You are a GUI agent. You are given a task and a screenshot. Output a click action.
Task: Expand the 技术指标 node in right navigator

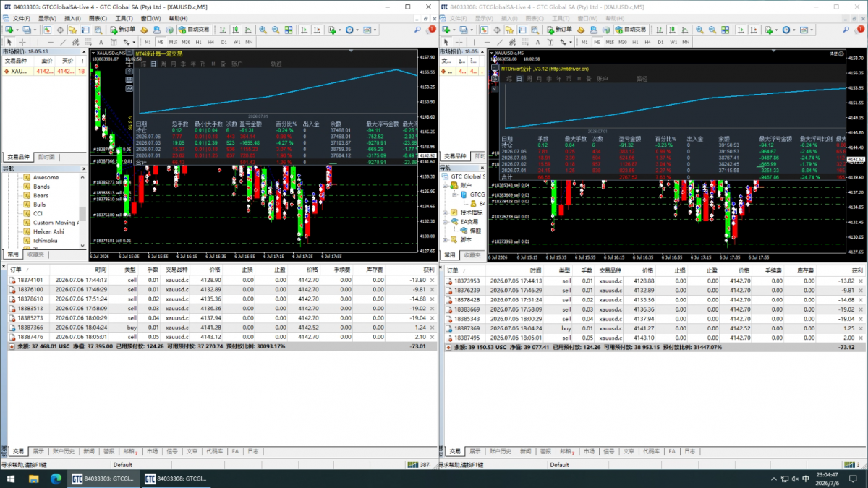(445, 213)
